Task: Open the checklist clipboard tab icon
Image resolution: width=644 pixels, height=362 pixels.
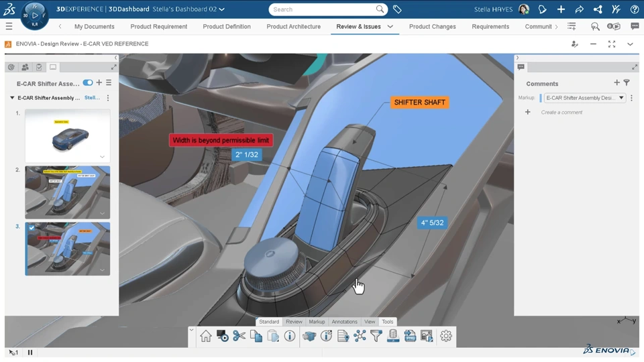Action: coord(39,67)
